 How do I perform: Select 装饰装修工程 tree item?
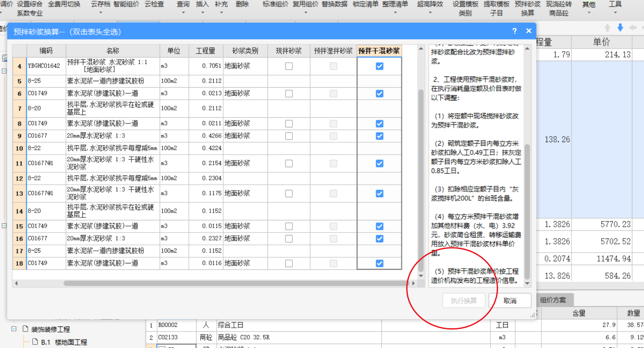(x=50, y=330)
